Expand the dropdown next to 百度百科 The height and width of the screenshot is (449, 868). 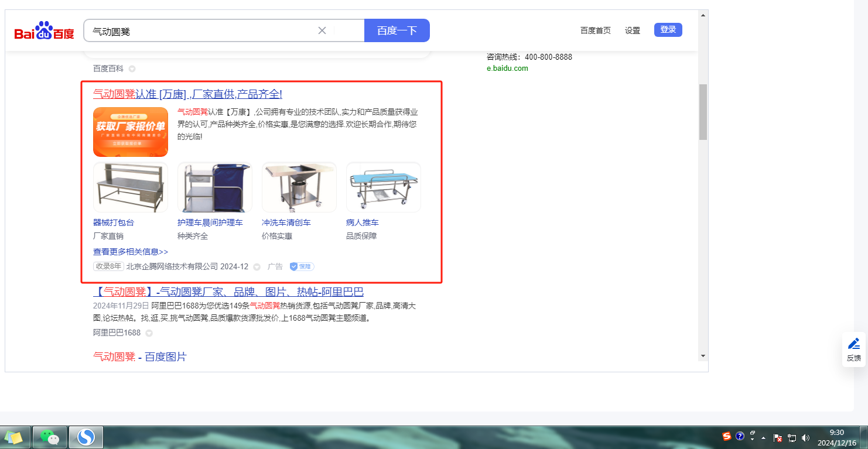[x=132, y=69]
